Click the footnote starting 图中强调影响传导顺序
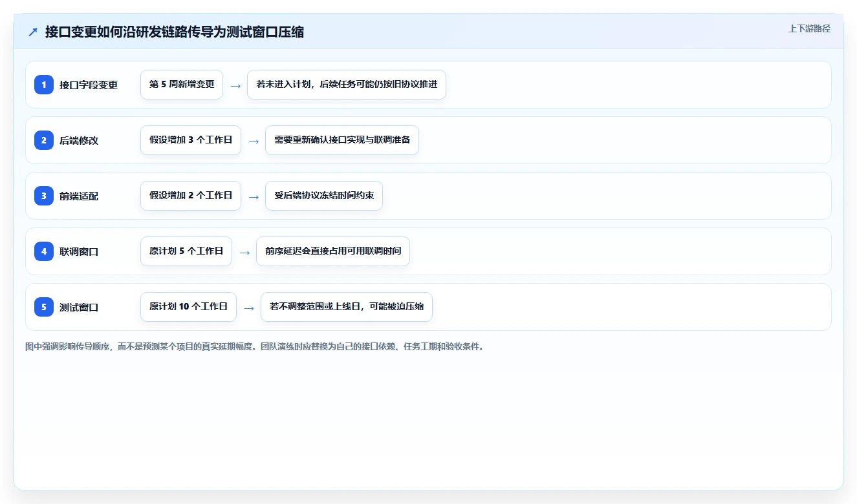The height and width of the screenshot is (504, 857). pos(254,346)
